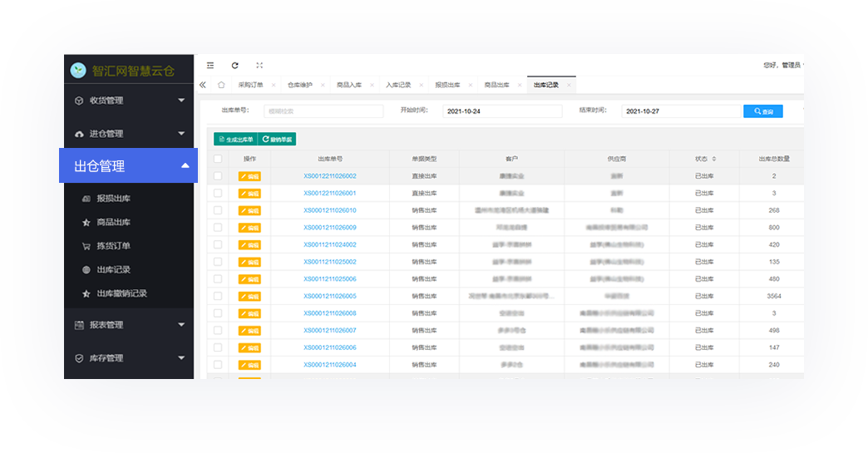Screen dimensions: 868x453
Task: Click the page refresh icon
Action: click(234, 66)
